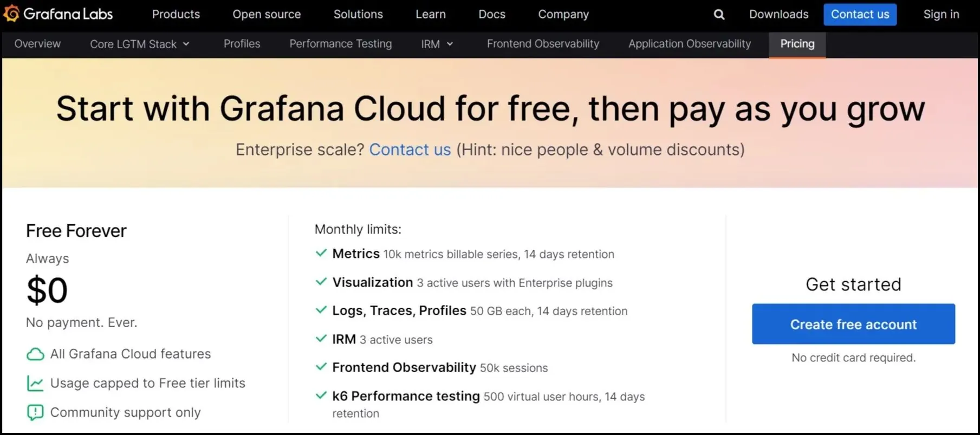Click the checkmark next to Frontend Observability 50k sessions

click(321, 367)
